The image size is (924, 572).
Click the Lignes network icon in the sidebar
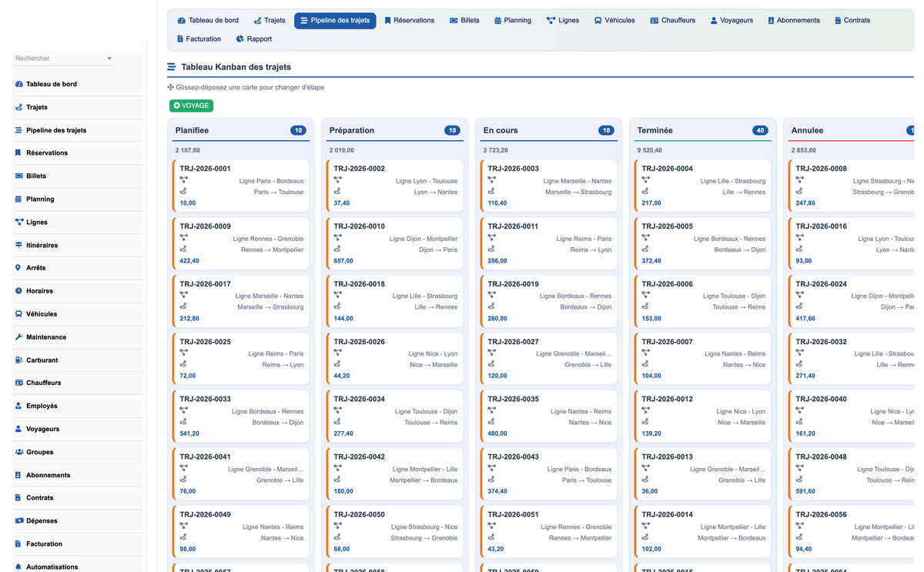(18, 222)
